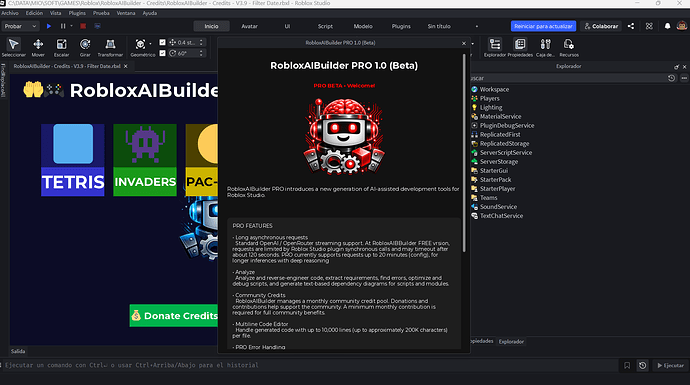
Task: Select PluginDebugService in the Explorer
Action: (503, 125)
